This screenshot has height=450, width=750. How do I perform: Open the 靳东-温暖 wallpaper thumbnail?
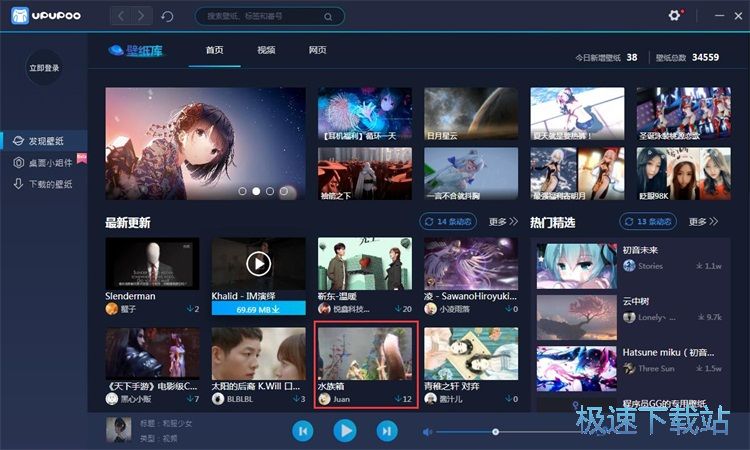365,263
